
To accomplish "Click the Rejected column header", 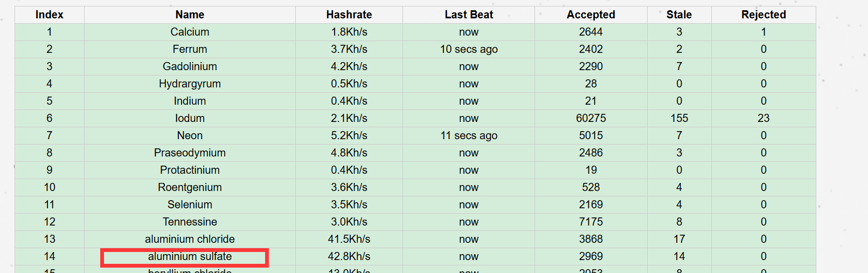I will 763,15.
